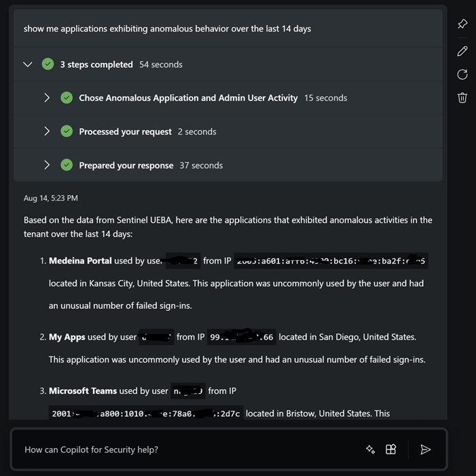Rerun the prompt with the refresh icon
Viewport: 476px width, 476px height.
pos(462,74)
